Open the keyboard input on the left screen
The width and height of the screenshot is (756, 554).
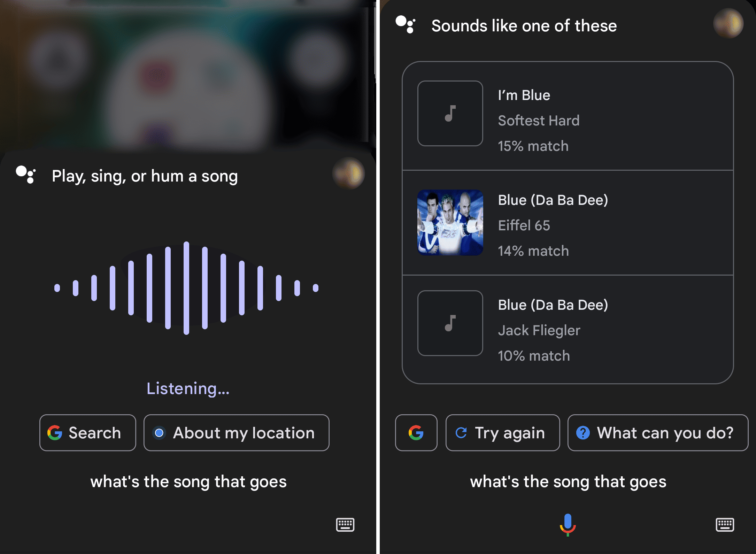tap(346, 525)
